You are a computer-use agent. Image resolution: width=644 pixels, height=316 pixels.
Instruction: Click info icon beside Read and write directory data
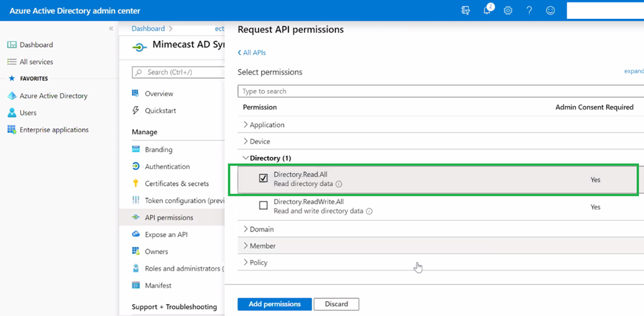pyautogui.click(x=369, y=212)
